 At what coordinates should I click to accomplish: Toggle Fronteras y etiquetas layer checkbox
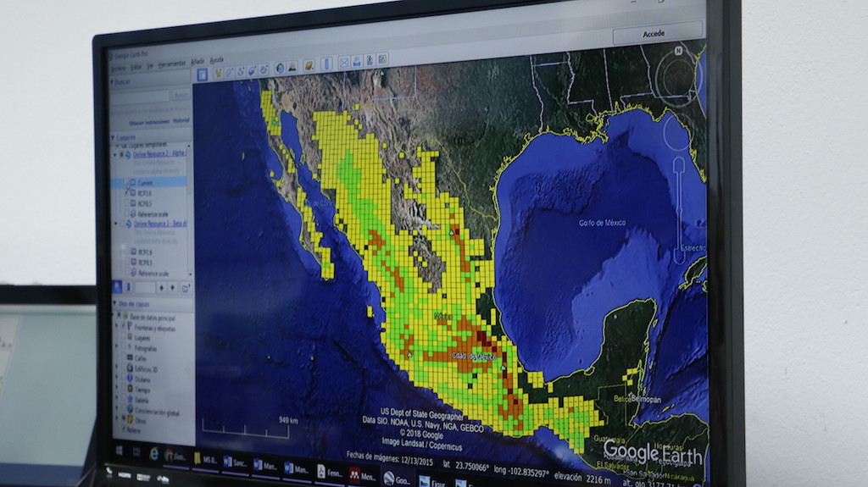click(124, 325)
